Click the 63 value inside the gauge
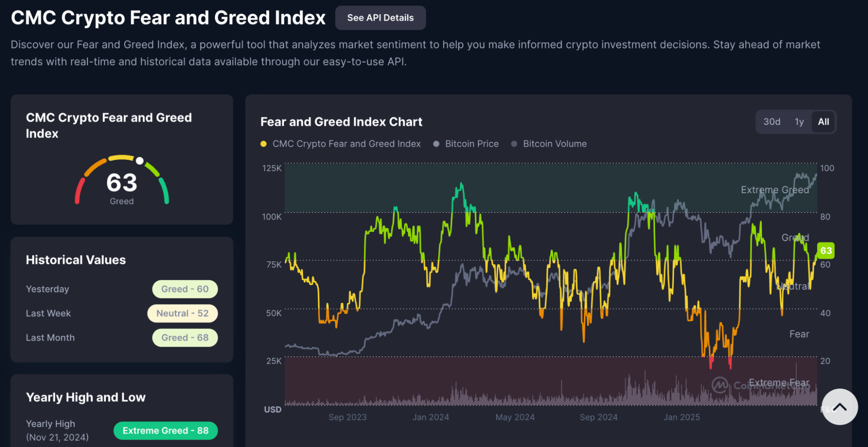This screenshot has width=868, height=447. point(122,183)
